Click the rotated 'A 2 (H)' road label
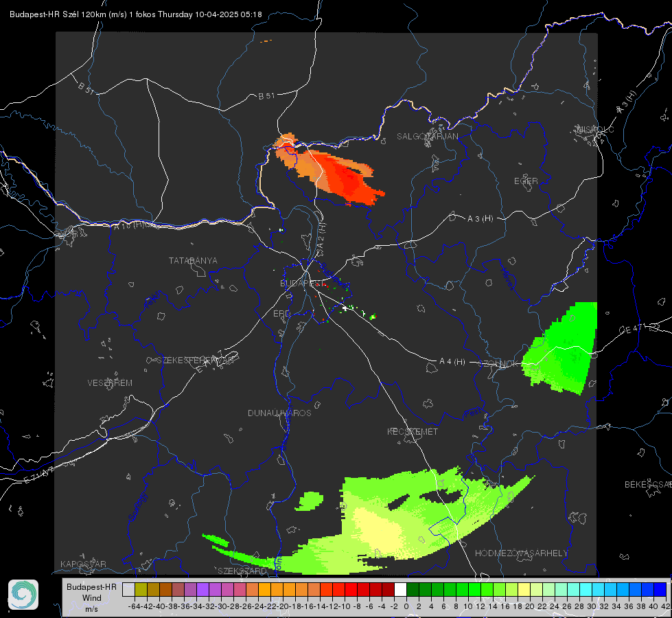Screen dimensions: 672x618 (321, 235)
